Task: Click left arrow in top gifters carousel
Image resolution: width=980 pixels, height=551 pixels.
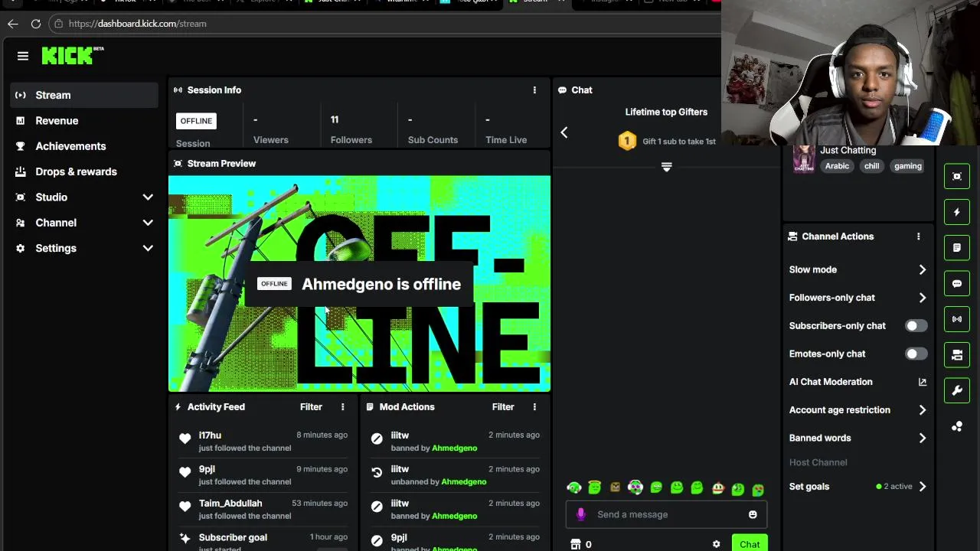Action: point(564,132)
